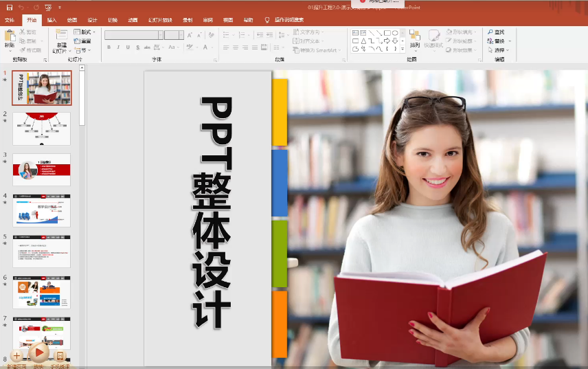Click the 查找 find icon

click(496, 32)
